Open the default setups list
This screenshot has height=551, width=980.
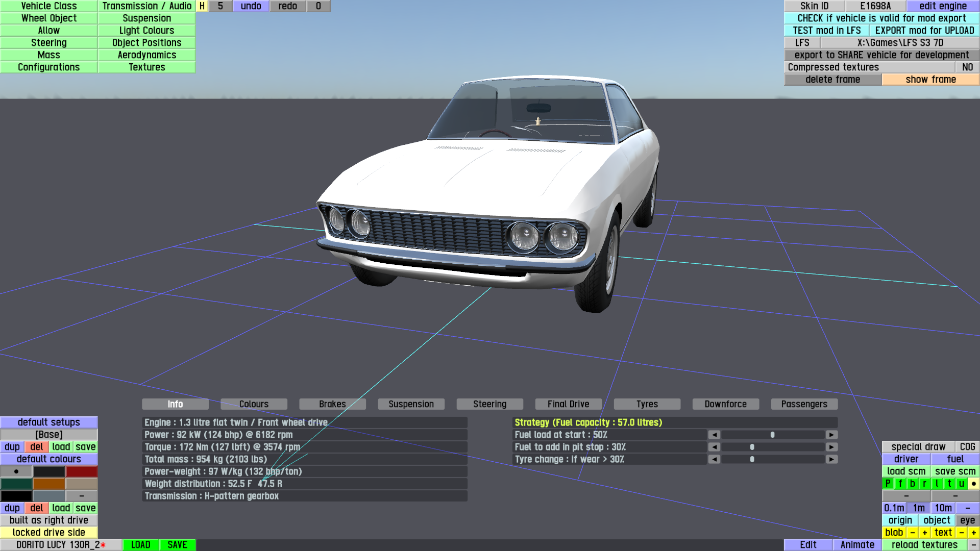click(49, 422)
